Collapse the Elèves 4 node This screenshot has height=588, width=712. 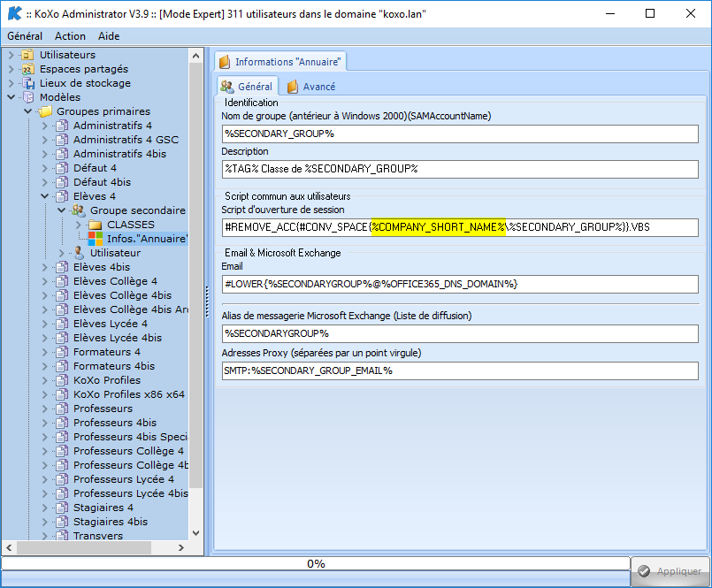point(45,196)
